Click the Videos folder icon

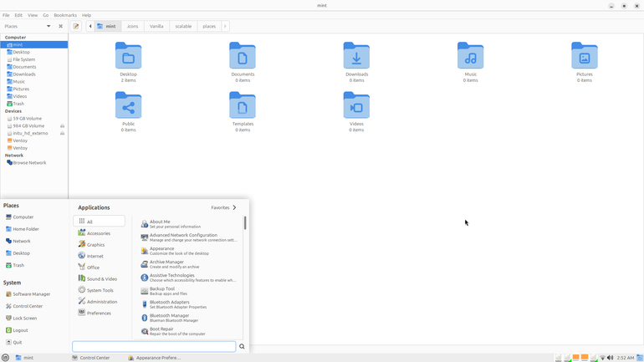[356, 105]
